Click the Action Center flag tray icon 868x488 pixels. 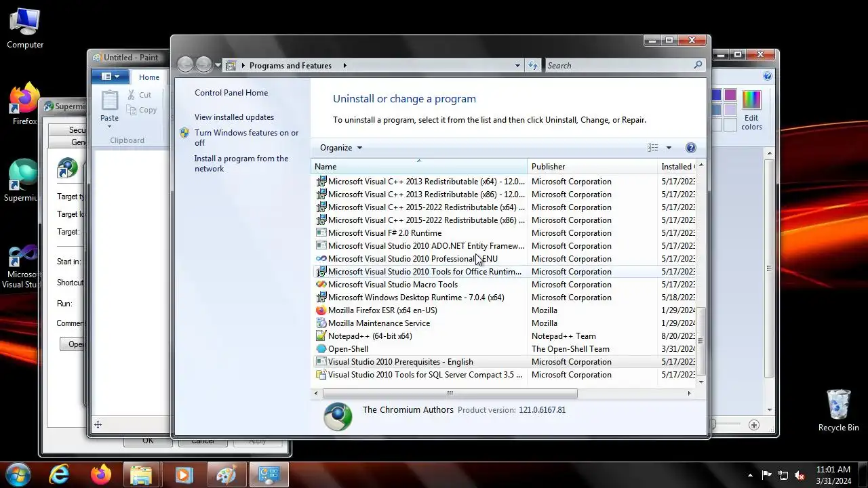[767, 475]
